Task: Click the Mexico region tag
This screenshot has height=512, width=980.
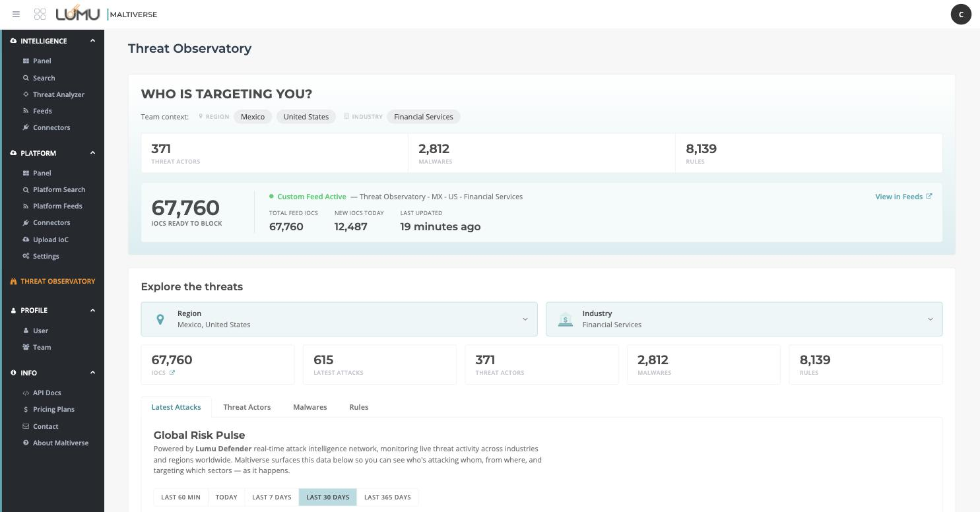Action: pyautogui.click(x=253, y=117)
